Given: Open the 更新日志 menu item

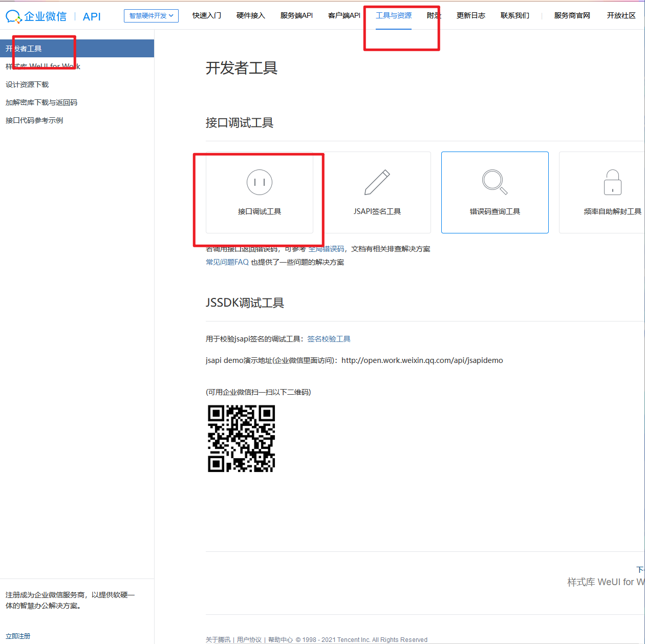Looking at the screenshot, I should point(470,16).
